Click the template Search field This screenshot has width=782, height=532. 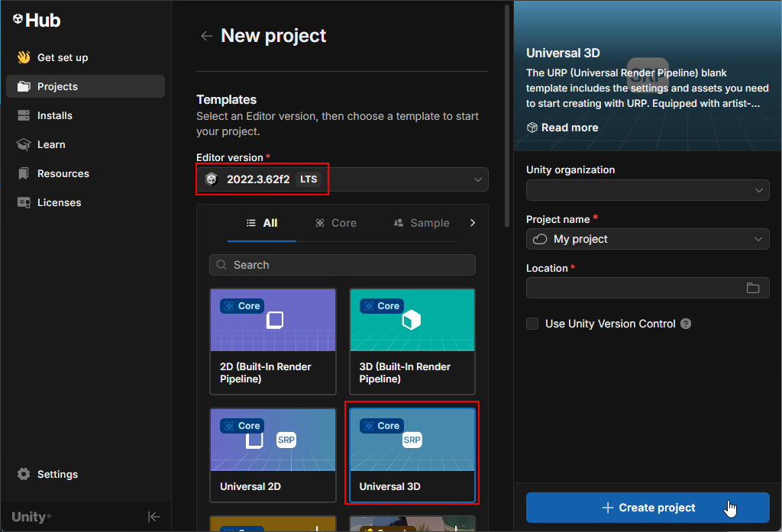(342, 265)
